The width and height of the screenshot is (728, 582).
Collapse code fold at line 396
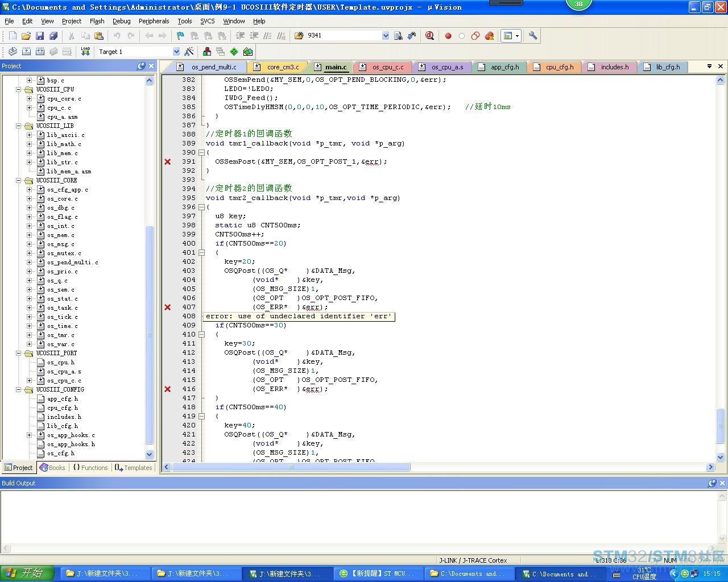point(201,207)
